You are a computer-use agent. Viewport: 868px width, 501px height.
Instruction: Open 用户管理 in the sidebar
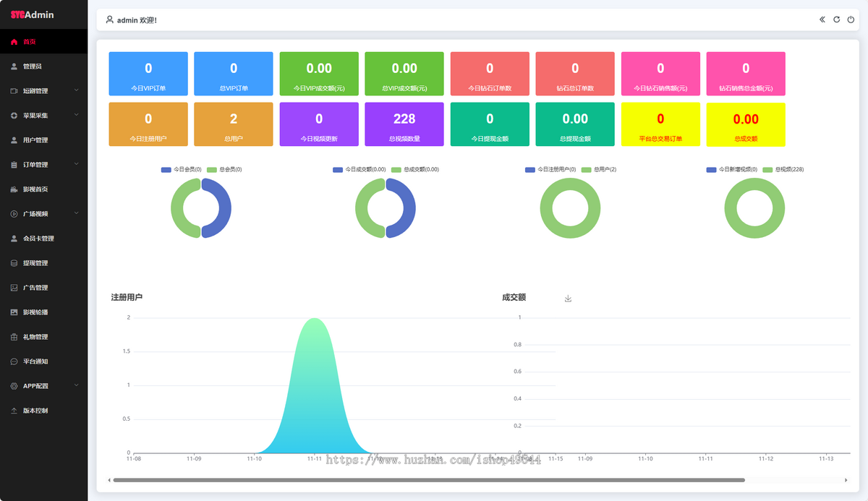[x=35, y=140]
